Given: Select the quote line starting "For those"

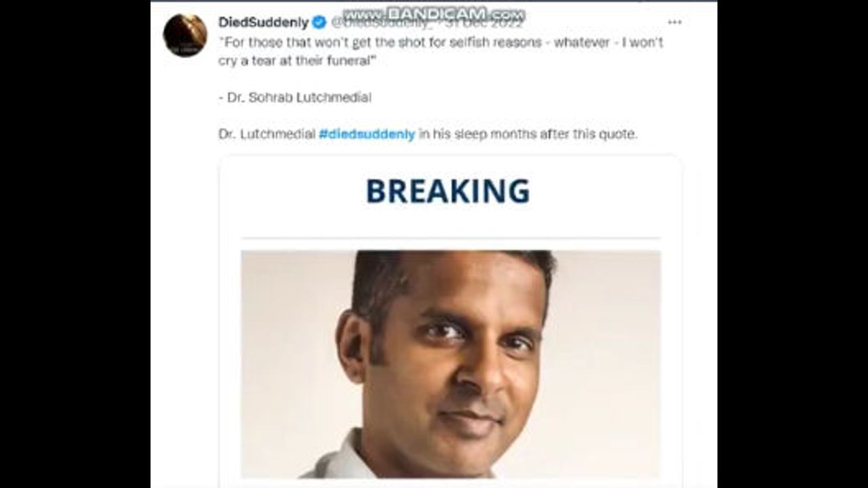Looking at the screenshot, I should pyautogui.click(x=441, y=42).
